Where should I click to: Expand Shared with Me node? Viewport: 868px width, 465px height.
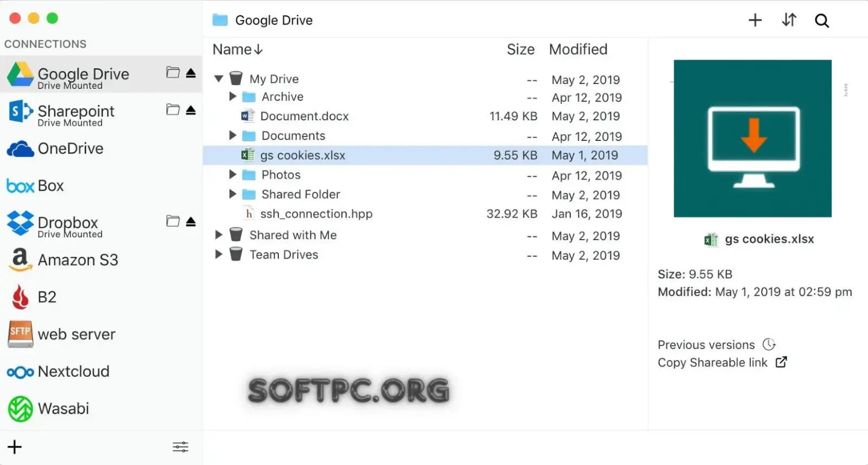click(219, 235)
